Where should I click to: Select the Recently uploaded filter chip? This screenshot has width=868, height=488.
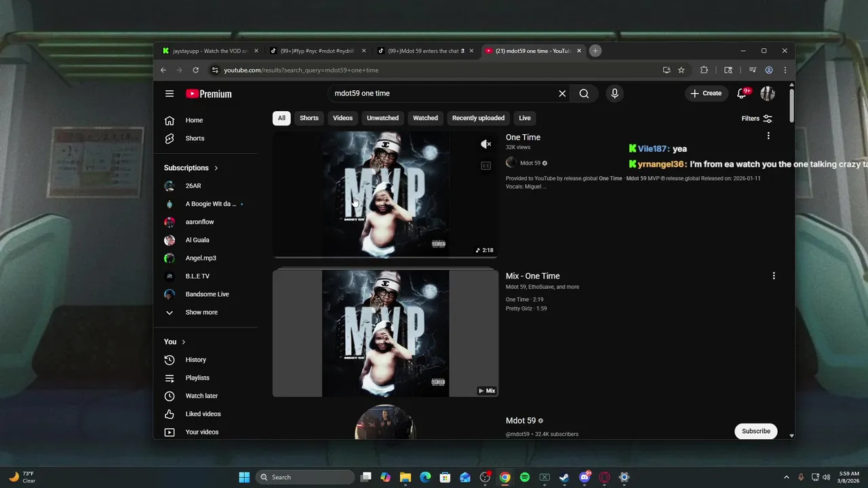(478, 118)
